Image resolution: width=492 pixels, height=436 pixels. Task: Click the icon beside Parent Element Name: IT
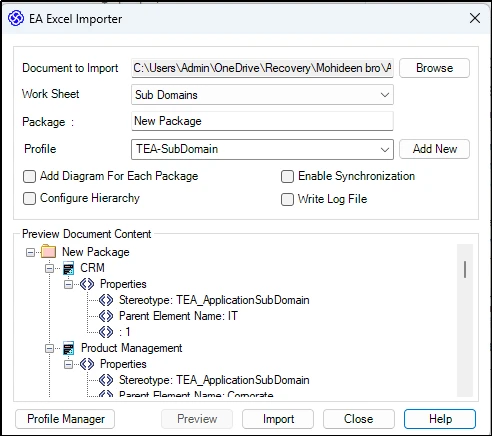[106, 316]
